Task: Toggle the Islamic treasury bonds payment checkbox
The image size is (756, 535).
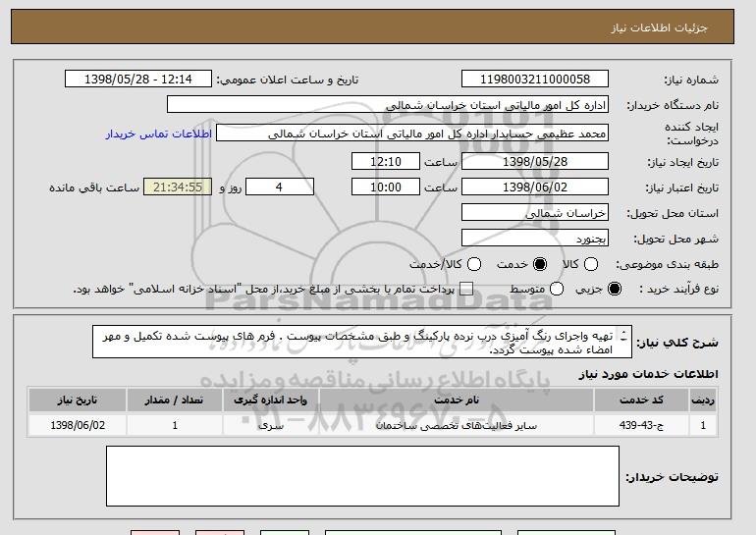Action: (x=466, y=289)
